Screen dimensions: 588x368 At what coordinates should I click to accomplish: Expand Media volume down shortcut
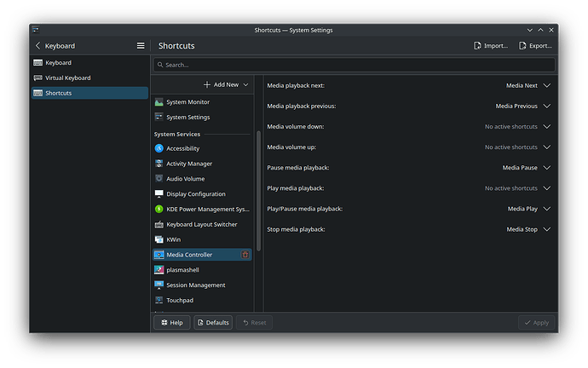point(547,127)
